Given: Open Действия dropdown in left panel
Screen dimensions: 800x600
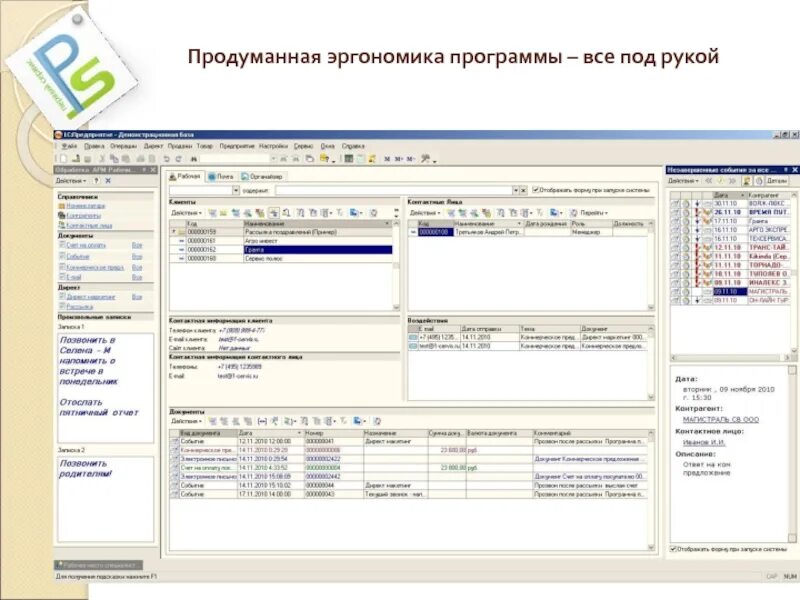Looking at the screenshot, I should tap(71, 181).
